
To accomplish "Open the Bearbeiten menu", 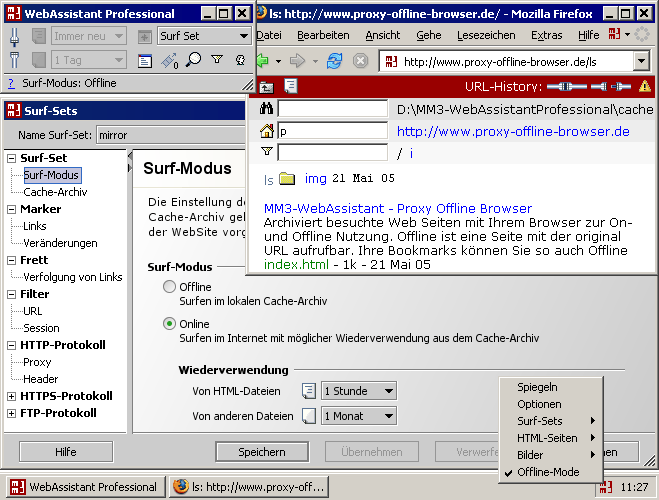I will coord(323,35).
